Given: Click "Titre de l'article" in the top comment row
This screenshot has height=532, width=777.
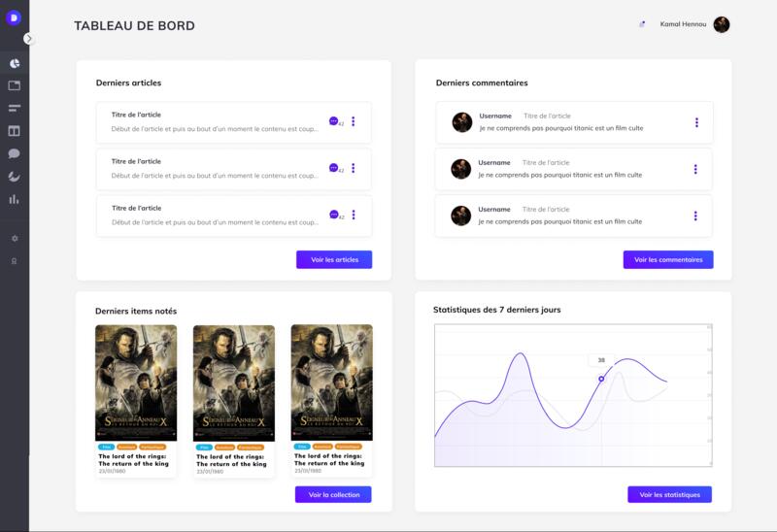Looking at the screenshot, I should tap(547, 116).
